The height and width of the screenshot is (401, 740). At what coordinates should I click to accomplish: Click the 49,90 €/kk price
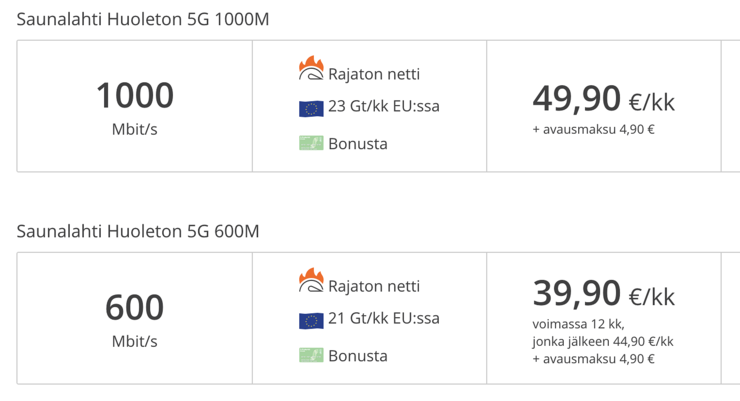(604, 99)
